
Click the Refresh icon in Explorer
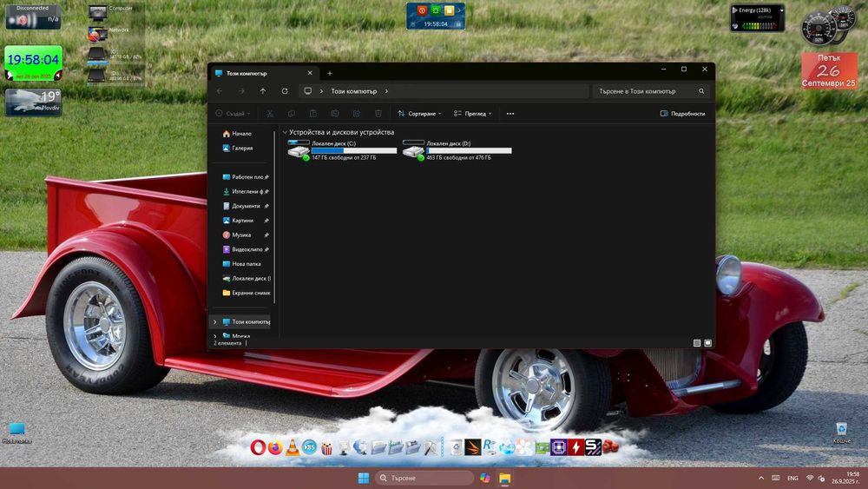coord(285,91)
